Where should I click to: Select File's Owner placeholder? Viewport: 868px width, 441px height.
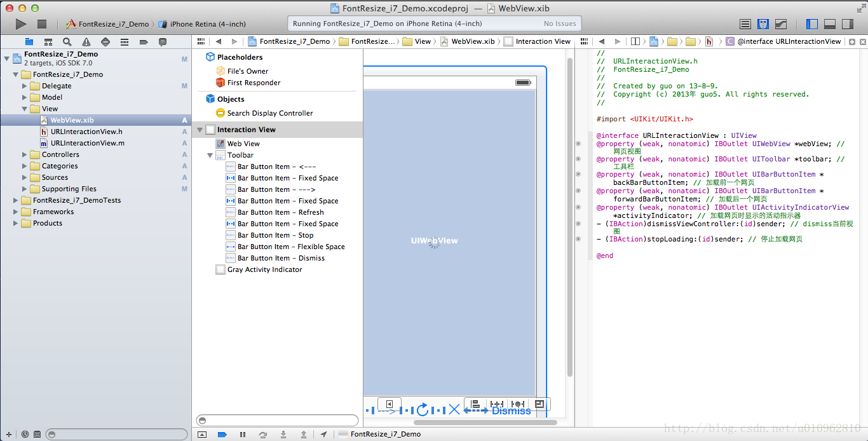point(248,71)
